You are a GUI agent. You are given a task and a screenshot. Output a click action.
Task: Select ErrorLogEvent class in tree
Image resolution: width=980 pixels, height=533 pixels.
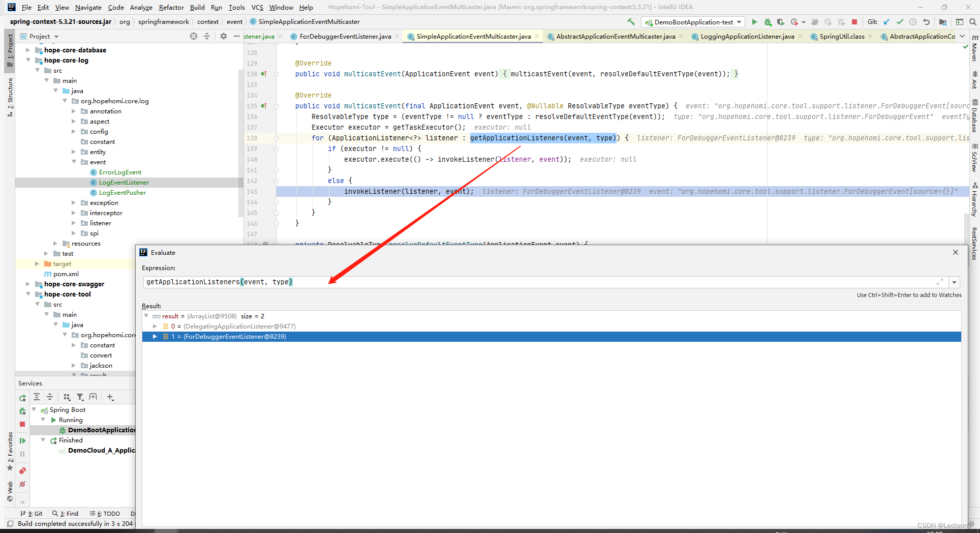point(120,172)
